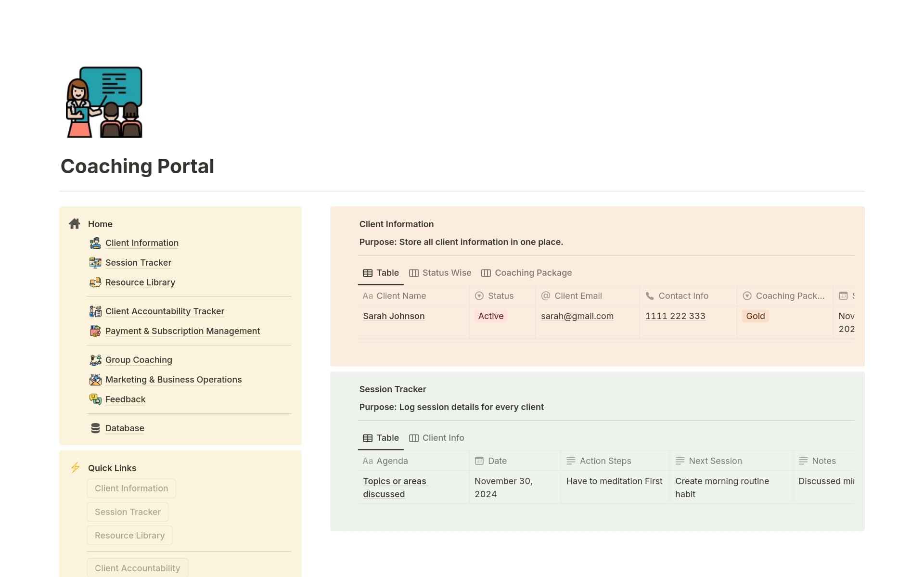Screen dimensions: 924x577
Task: Switch to the Status Wise view
Action: coord(447,273)
